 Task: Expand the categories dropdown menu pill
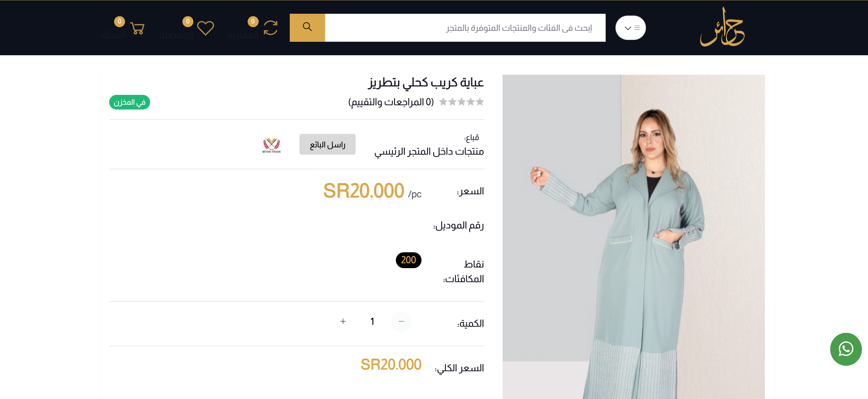pyautogui.click(x=630, y=28)
